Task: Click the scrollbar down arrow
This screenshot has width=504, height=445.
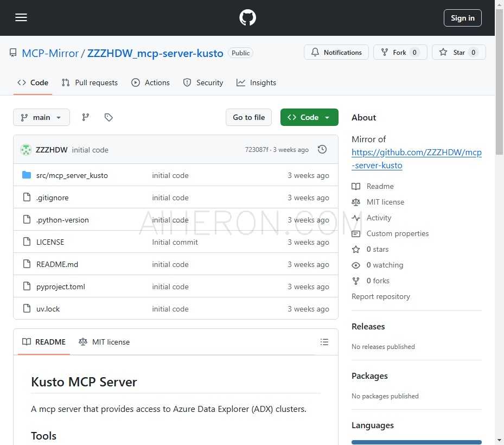Action: pyautogui.click(x=499, y=440)
